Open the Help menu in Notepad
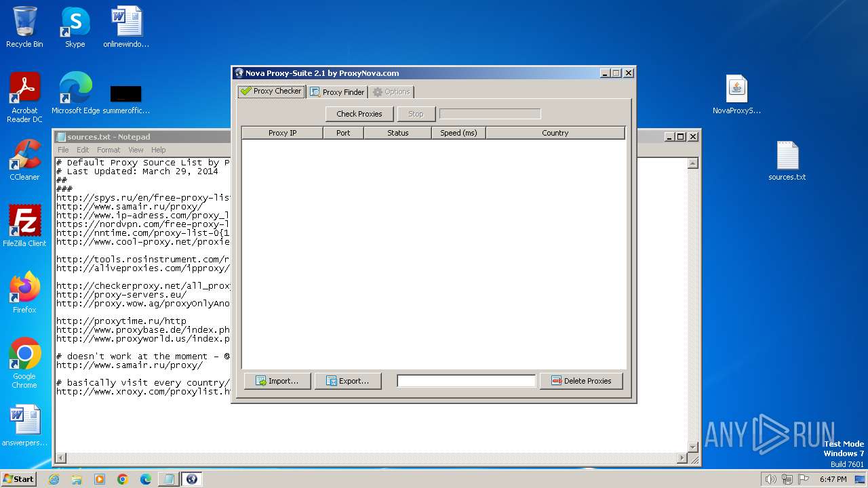 [158, 150]
